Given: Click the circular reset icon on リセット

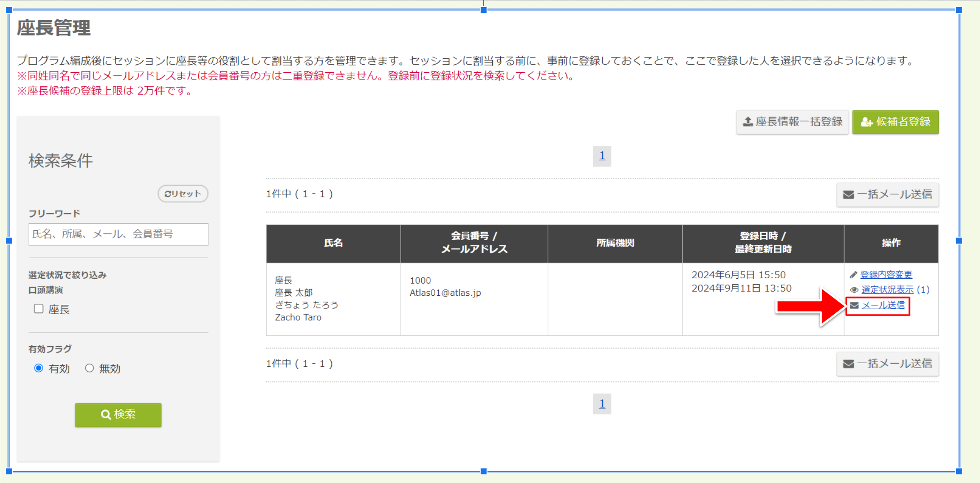Looking at the screenshot, I should coord(168,194).
